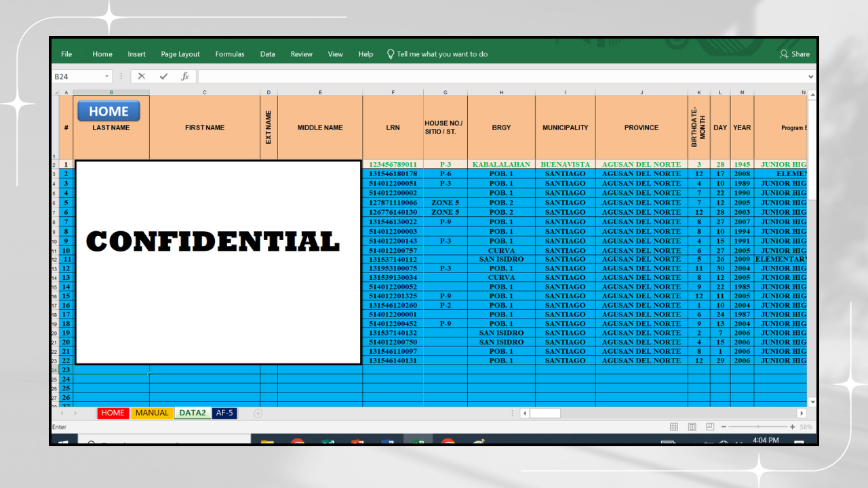
Task: Click the vertical scrollbar thumb
Action: [x=812, y=150]
